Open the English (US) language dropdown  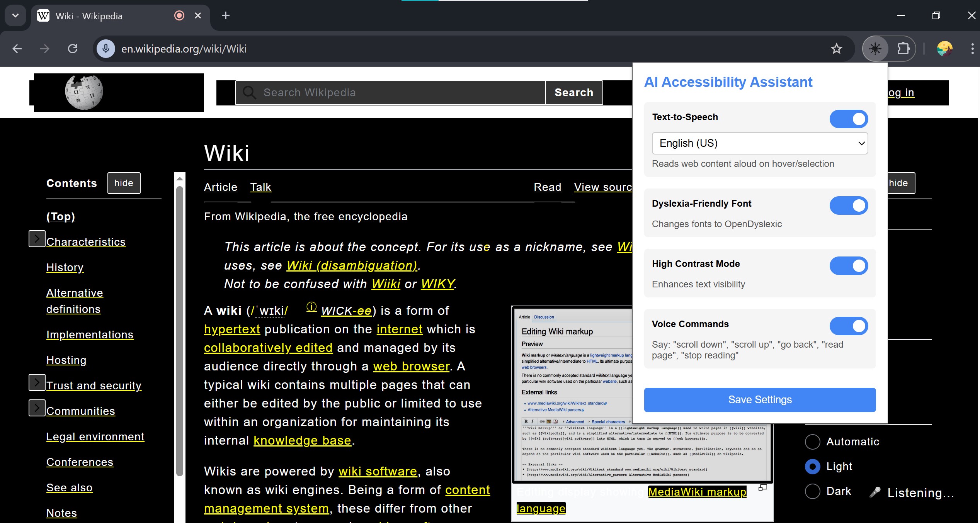click(x=760, y=143)
